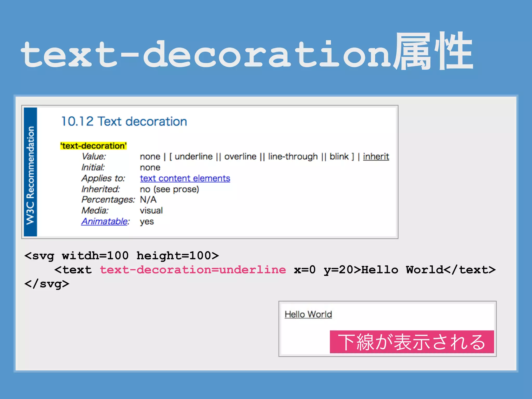Click the '10.12 Text decoration' heading
The image size is (532, 399).
(x=124, y=121)
